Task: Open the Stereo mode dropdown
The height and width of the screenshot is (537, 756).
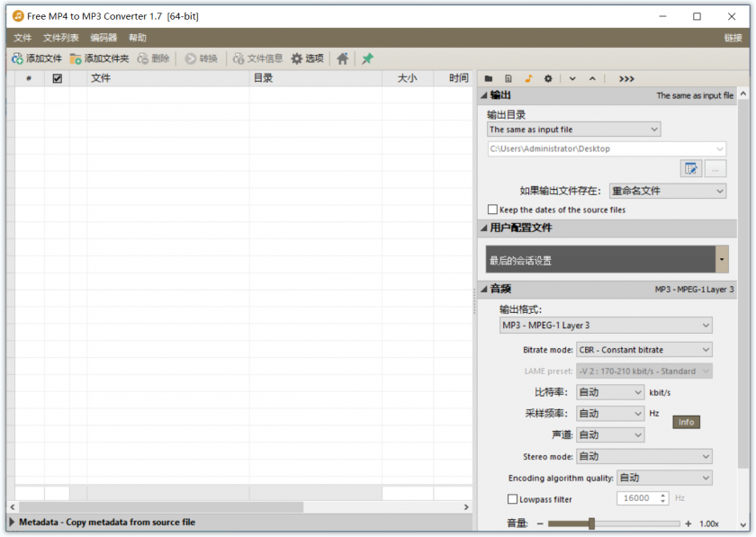Action: (644, 457)
